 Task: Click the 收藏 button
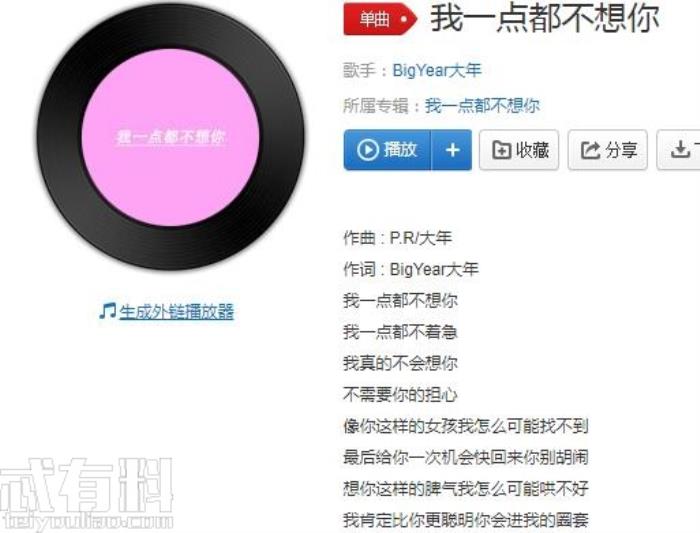[519, 150]
